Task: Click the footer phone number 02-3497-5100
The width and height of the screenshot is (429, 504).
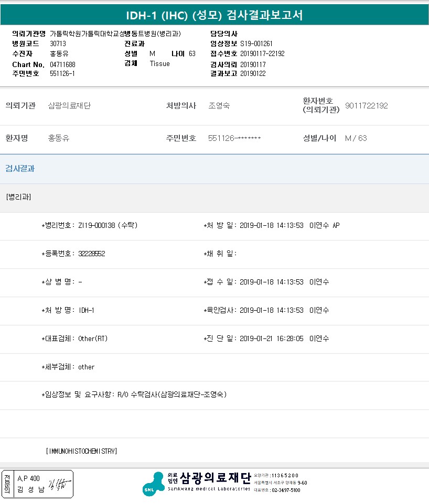Action: tap(285, 490)
